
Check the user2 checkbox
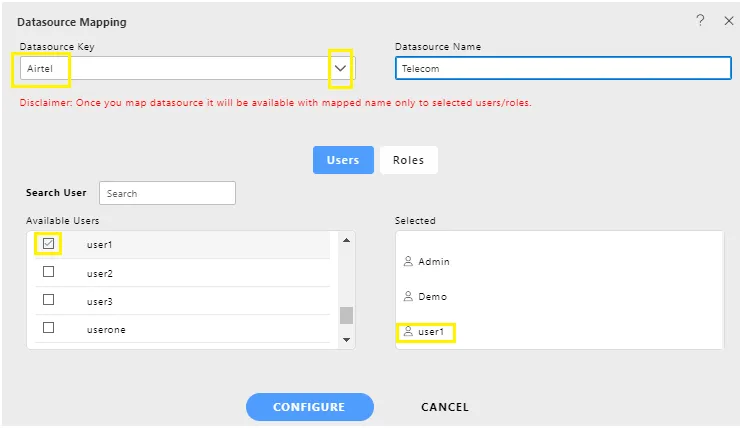pyautogui.click(x=48, y=272)
